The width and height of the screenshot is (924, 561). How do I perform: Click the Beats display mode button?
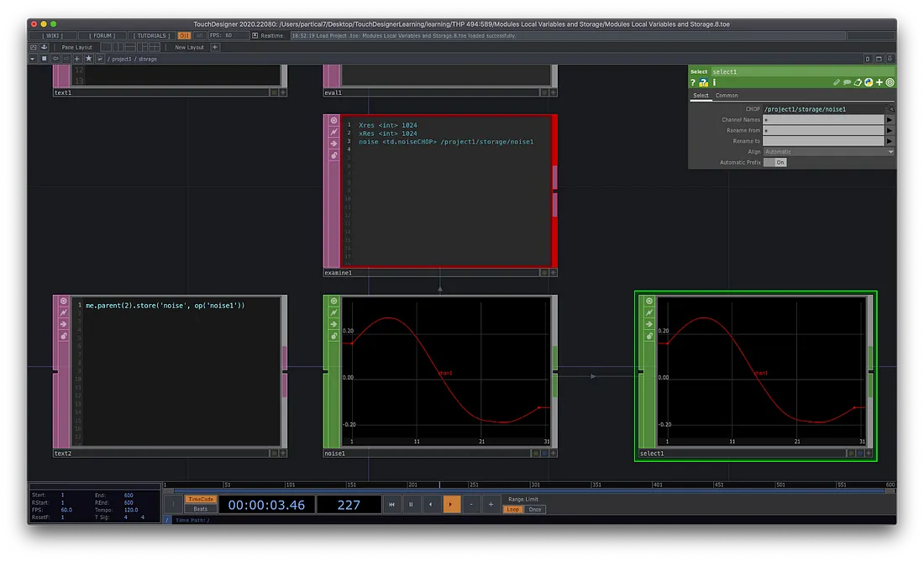click(x=200, y=509)
